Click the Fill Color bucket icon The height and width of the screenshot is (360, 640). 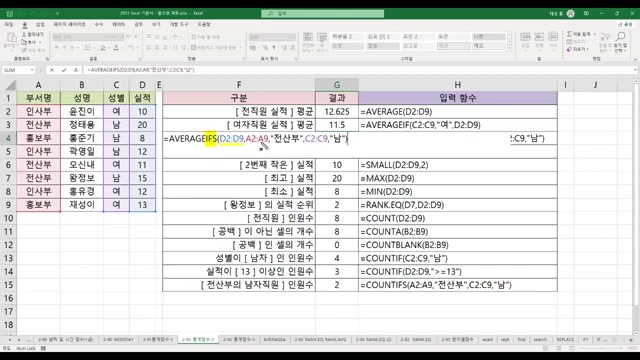click(x=103, y=48)
